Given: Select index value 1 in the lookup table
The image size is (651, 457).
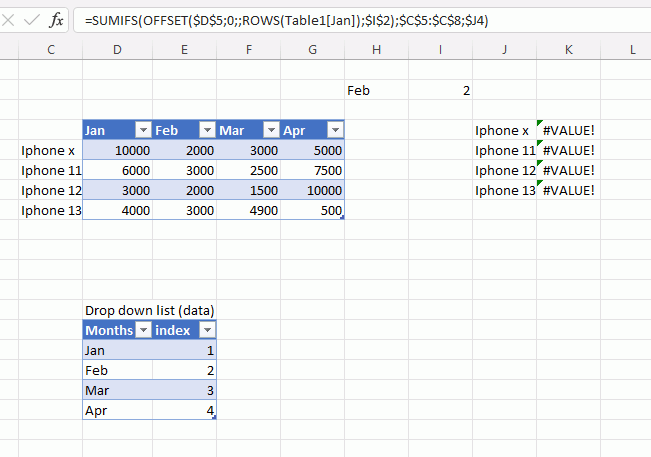Looking at the screenshot, I should coord(184,350).
